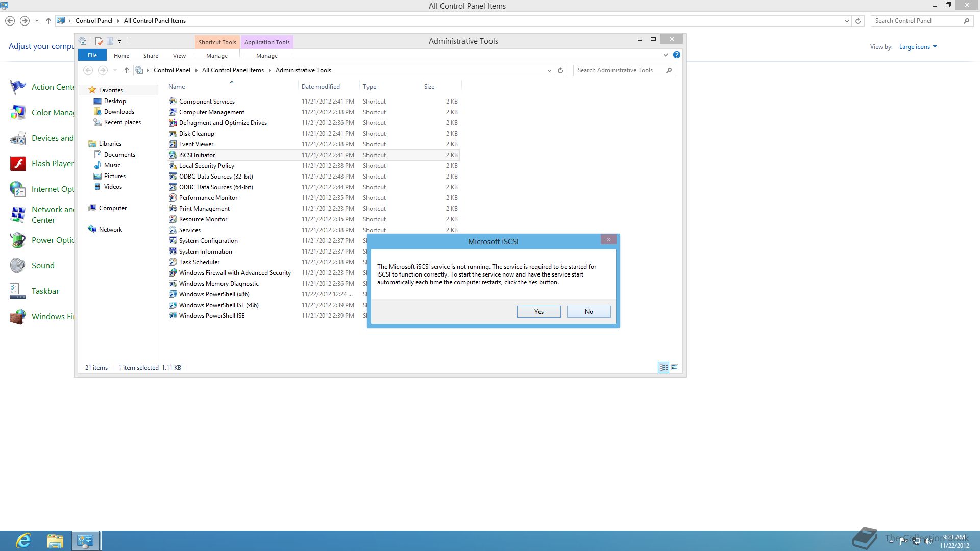980x551 pixels.
Task: Open the Share ribbon tab
Action: [x=151, y=56]
